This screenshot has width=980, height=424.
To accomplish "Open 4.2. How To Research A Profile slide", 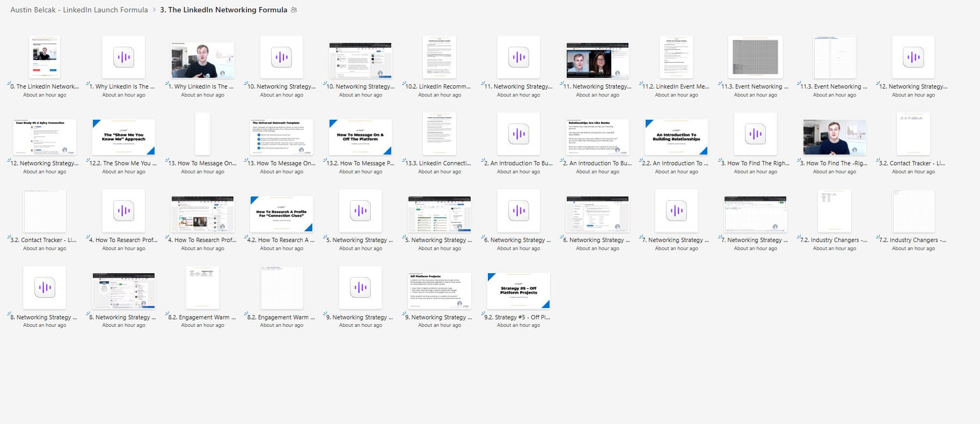I will point(281,214).
